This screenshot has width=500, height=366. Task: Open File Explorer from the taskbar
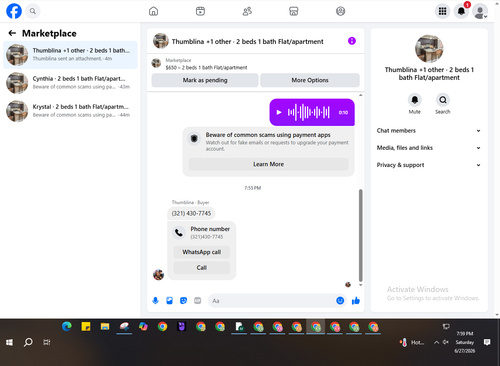105,327
